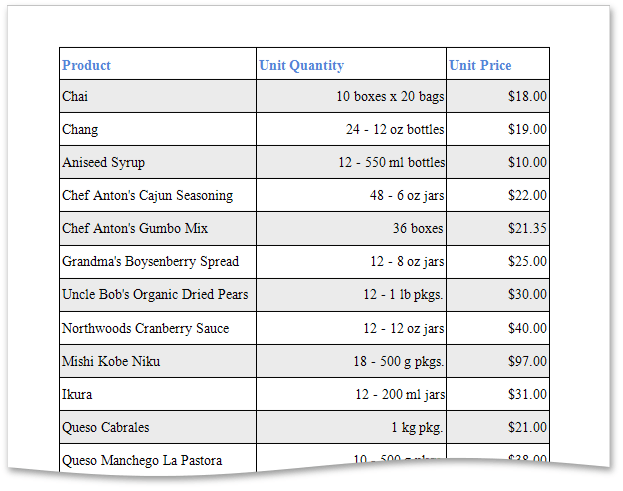
Task: Select the Northwoods Cranberry Sauce cell
Action: click(x=145, y=328)
